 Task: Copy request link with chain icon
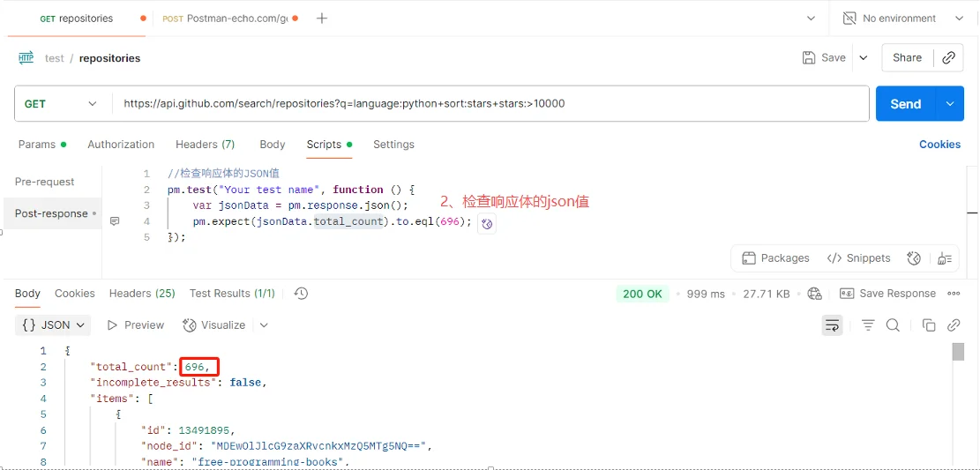tap(949, 57)
